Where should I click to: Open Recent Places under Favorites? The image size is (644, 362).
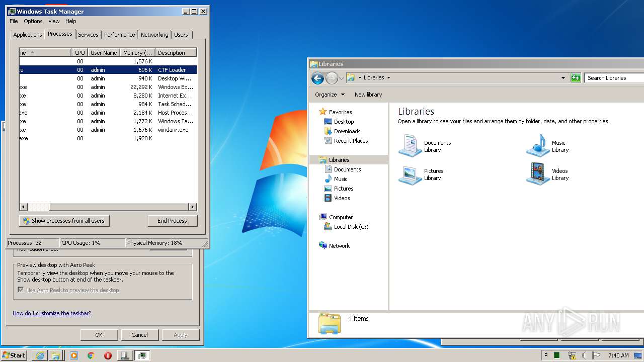click(351, 141)
